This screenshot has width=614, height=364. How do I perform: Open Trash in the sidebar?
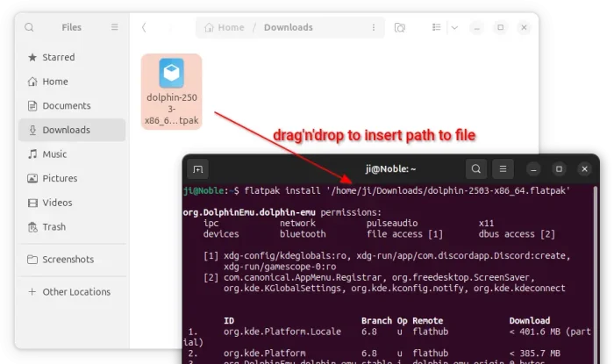(72, 227)
